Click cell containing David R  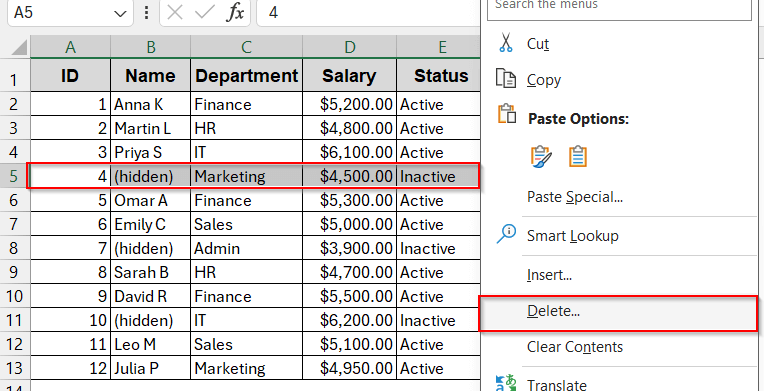151,296
